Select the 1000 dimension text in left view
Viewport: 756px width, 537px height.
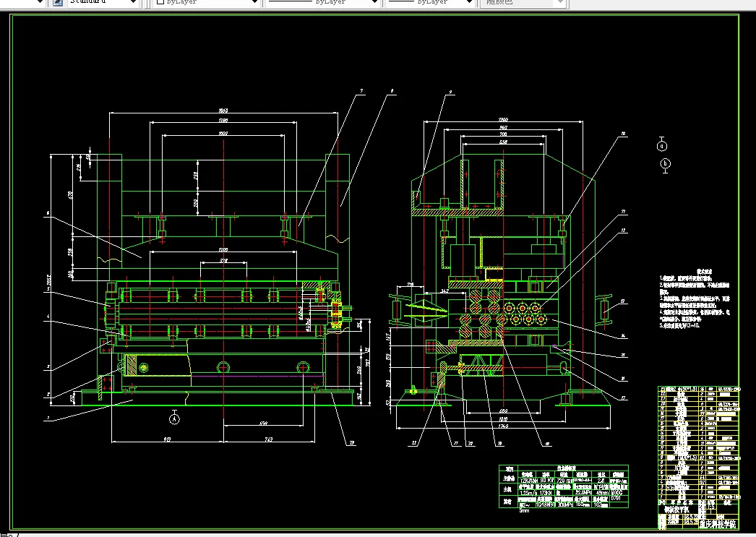(x=223, y=133)
